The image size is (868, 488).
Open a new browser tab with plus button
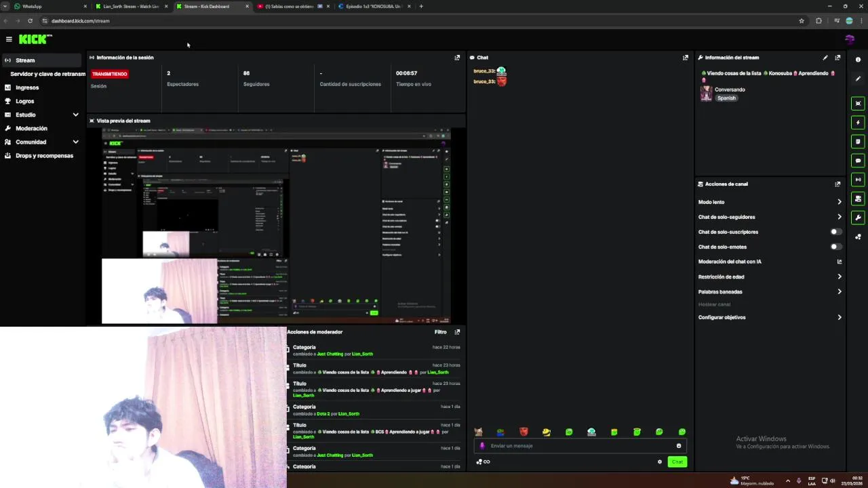[x=421, y=6]
